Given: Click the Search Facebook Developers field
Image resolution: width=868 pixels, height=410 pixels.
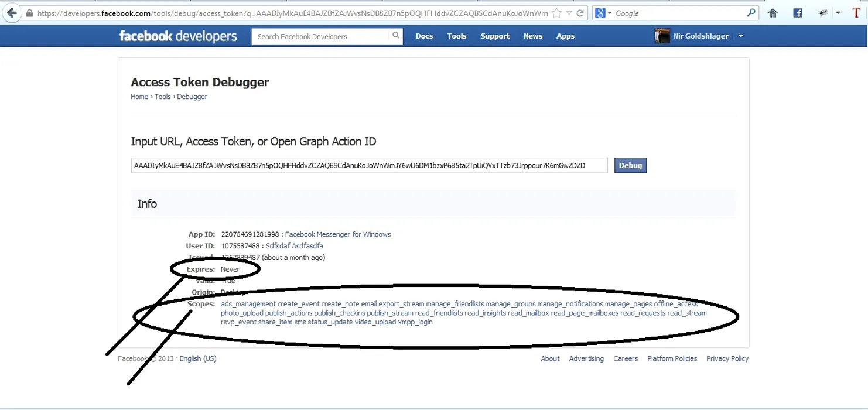Looking at the screenshot, I should coord(321,36).
